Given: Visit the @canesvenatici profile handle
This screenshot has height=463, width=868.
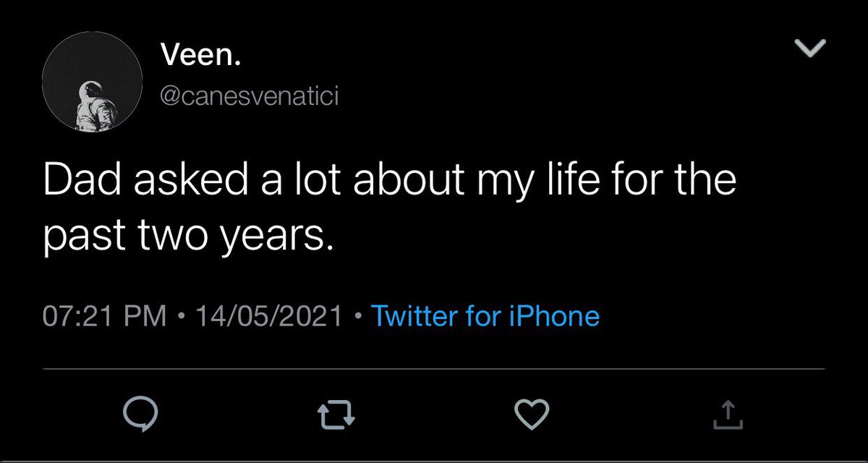Looking at the screenshot, I should pos(247,95).
